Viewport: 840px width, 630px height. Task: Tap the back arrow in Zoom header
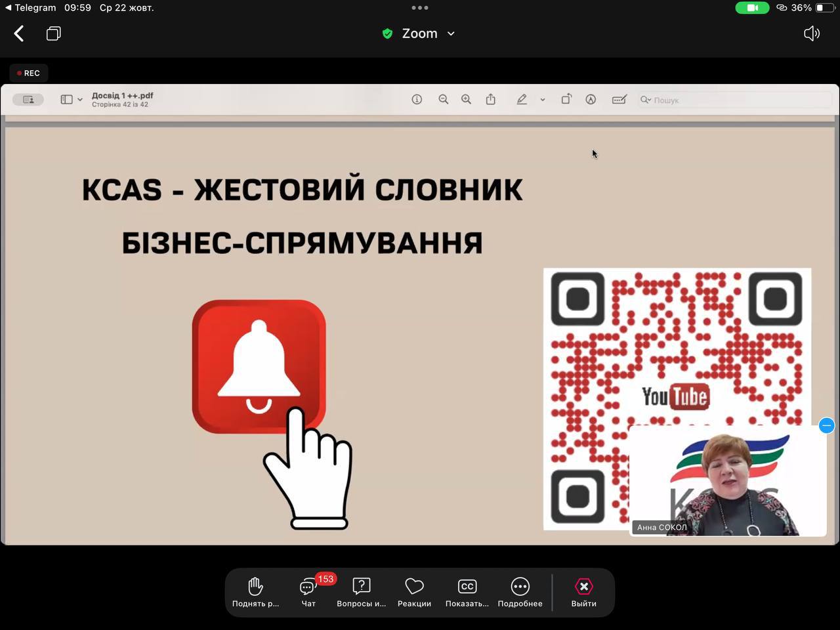(x=19, y=33)
